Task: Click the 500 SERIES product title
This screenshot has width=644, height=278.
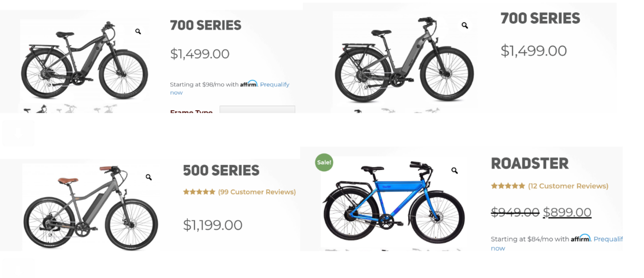Action: (x=221, y=171)
